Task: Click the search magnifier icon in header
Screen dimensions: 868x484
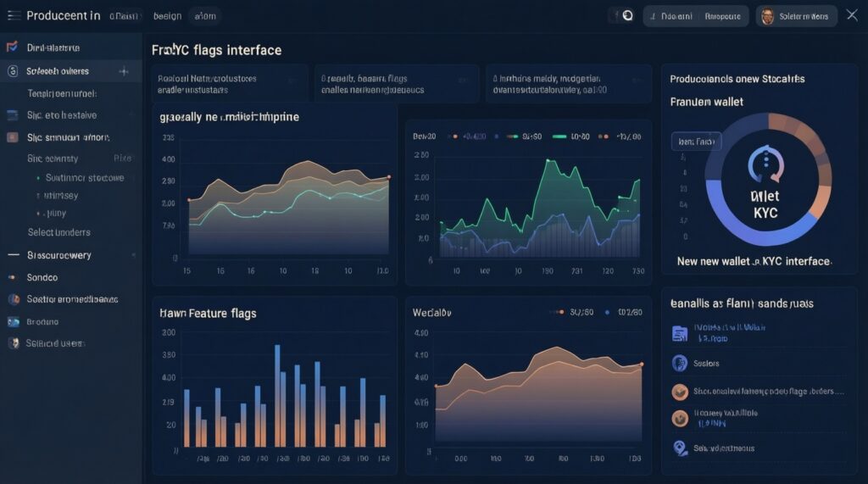Action: (x=627, y=15)
